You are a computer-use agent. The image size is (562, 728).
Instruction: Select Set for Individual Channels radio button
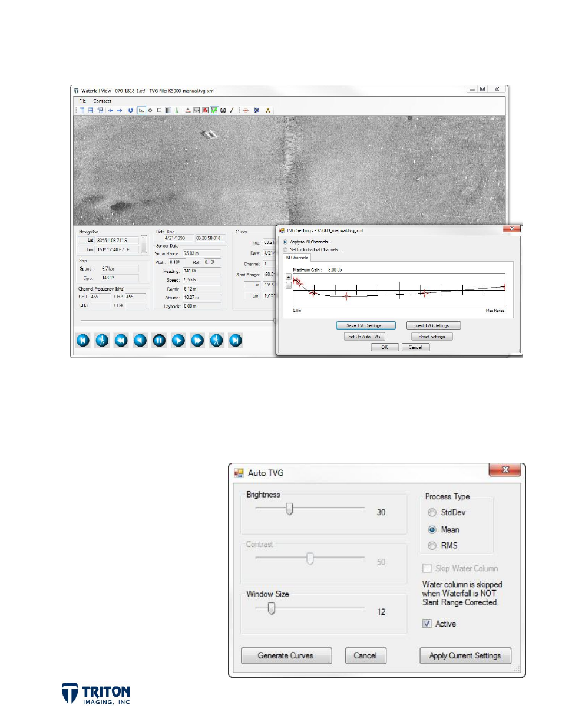285,249
